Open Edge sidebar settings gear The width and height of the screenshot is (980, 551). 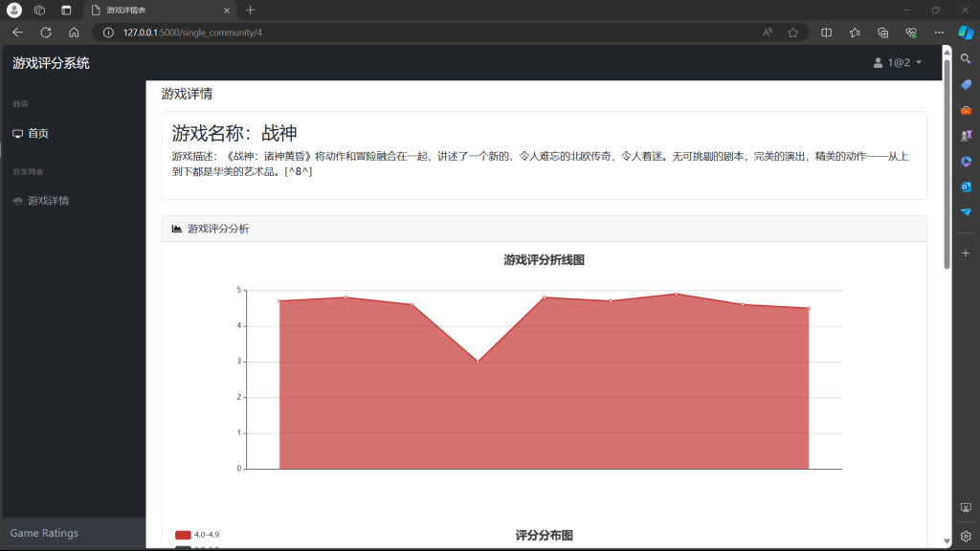966,536
